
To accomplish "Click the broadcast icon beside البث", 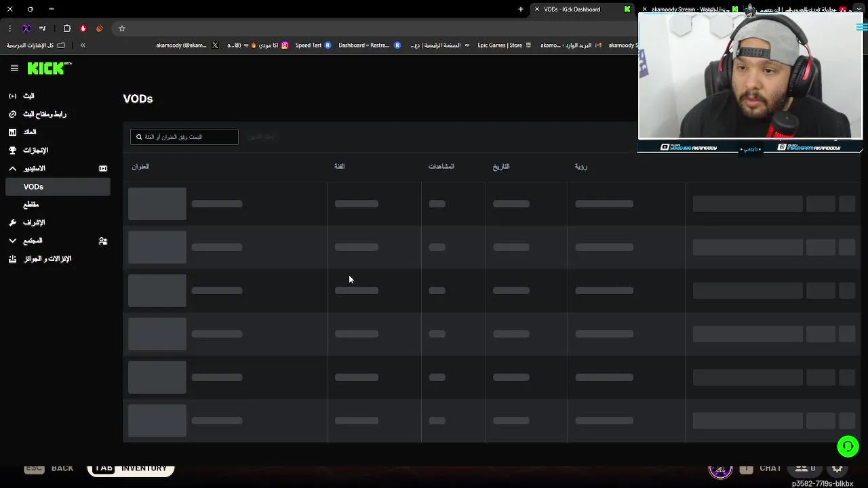I will (x=12, y=96).
